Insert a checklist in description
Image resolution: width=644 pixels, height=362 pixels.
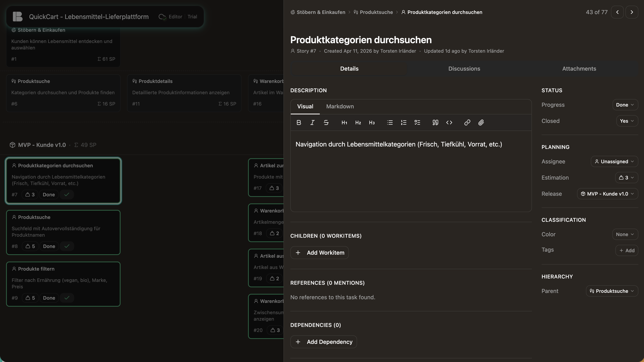pyautogui.click(x=417, y=123)
